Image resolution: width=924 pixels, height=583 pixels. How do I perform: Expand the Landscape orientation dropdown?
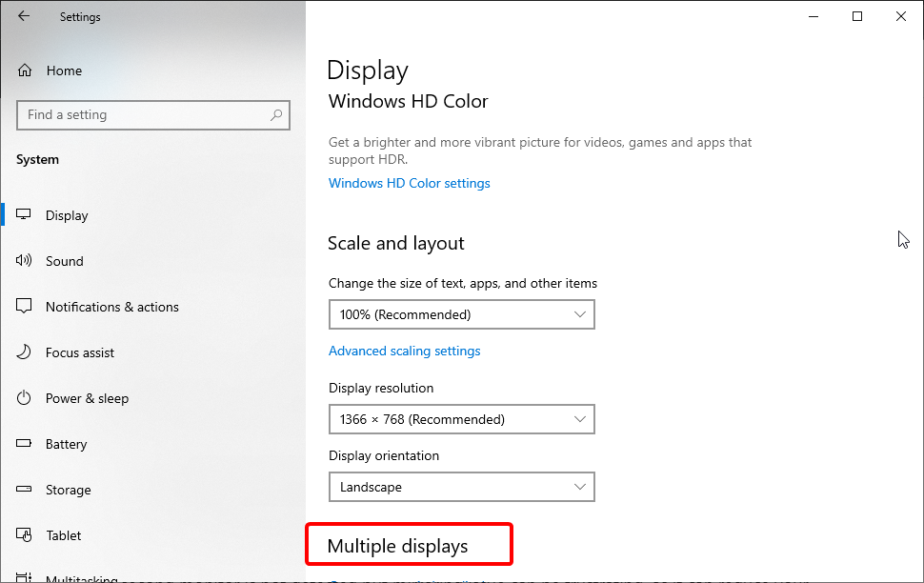coord(461,487)
